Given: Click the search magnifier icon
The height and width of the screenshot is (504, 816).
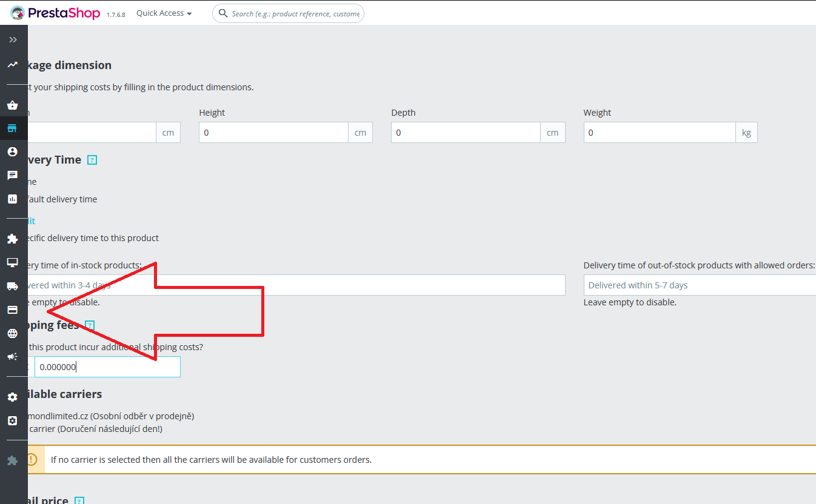Looking at the screenshot, I should 223,13.
